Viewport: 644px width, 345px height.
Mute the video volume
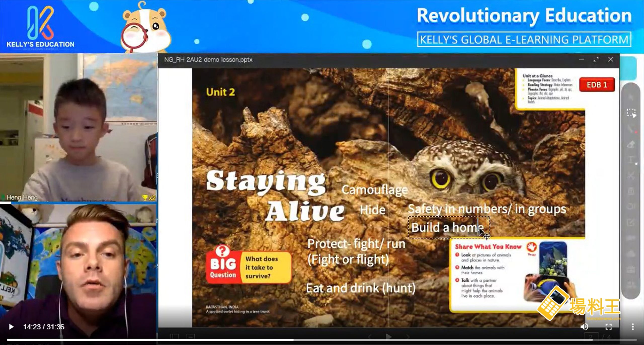coord(584,327)
